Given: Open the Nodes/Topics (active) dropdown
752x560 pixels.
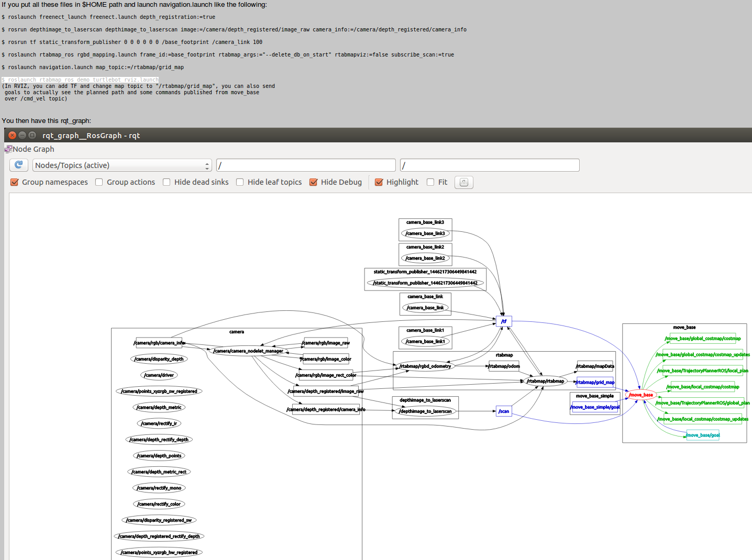Looking at the screenshot, I should [x=122, y=165].
